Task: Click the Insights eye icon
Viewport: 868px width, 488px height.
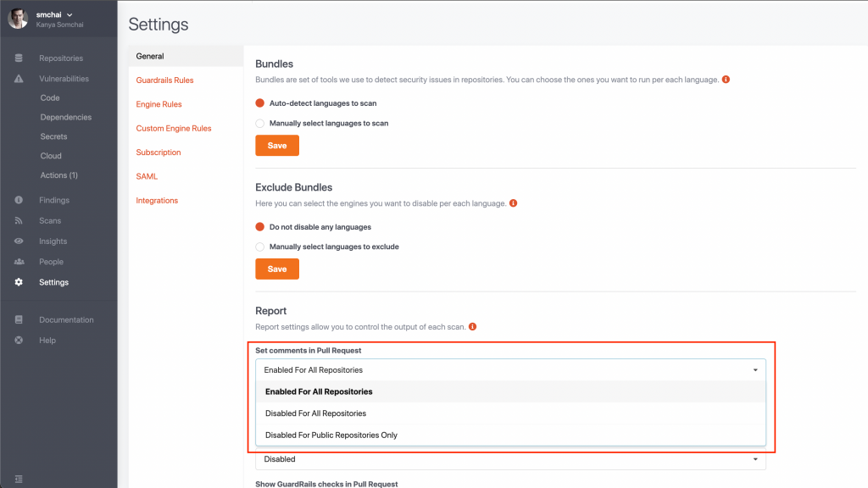Action: point(19,241)
